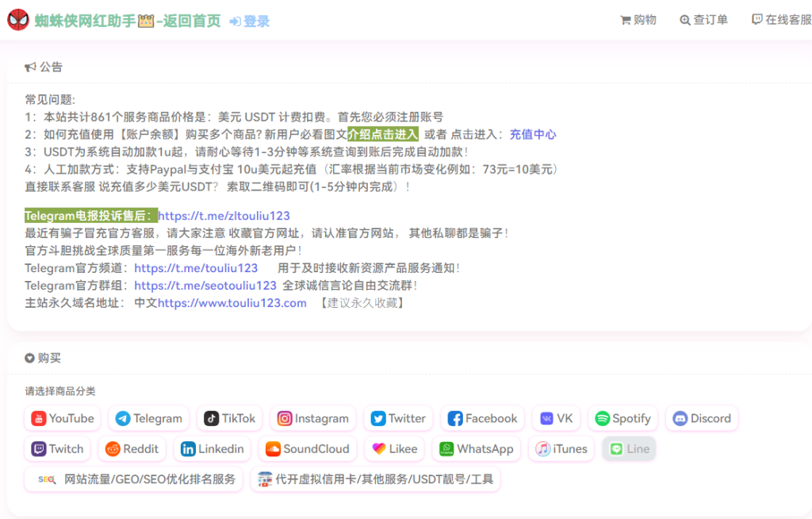
Task: Select the Linkedin category label
Action: tap(220, 449)
